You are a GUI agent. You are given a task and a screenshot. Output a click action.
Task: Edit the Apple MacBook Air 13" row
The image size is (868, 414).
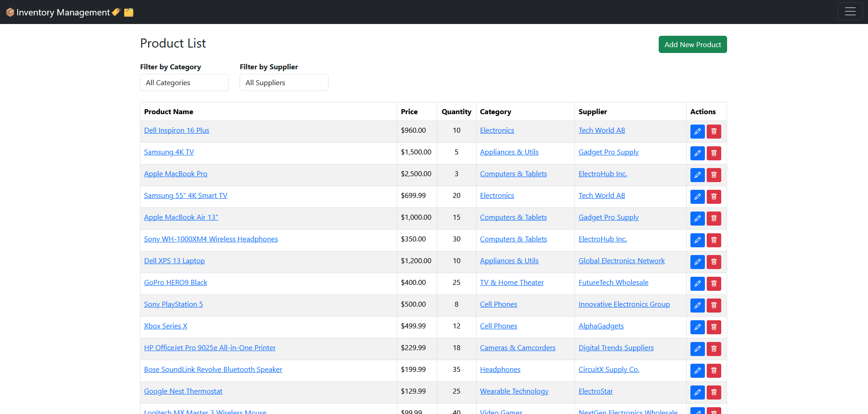[x=697, y=218]
